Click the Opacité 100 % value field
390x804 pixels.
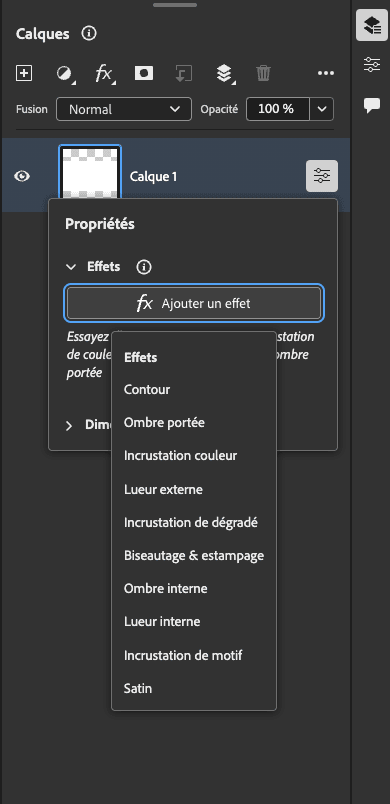click(x=278, y=109)
